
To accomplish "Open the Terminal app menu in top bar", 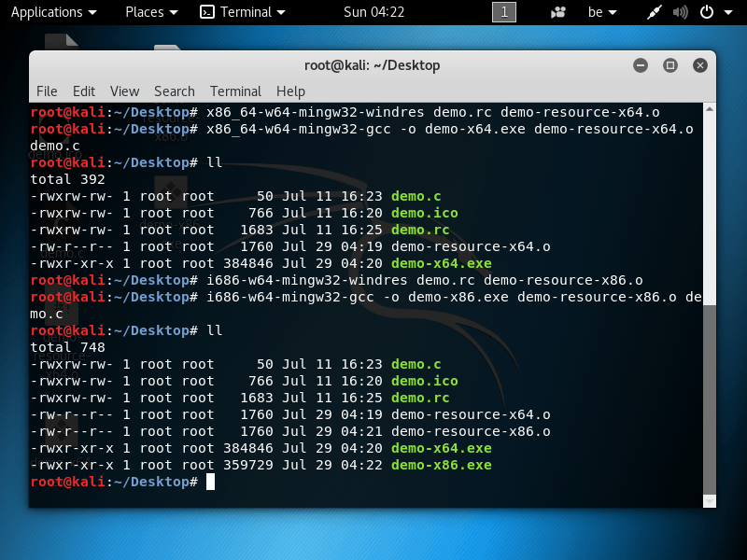I will [242, 12].
